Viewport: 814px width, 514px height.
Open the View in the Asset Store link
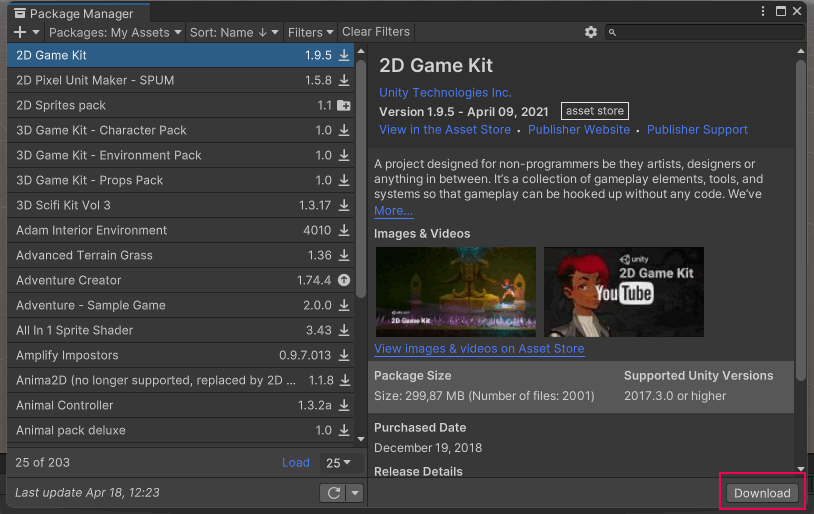[x=444, y=130]
